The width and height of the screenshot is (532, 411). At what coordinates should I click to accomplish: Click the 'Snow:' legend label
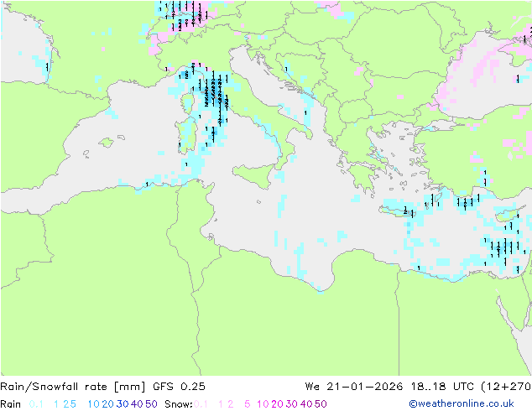179,404
